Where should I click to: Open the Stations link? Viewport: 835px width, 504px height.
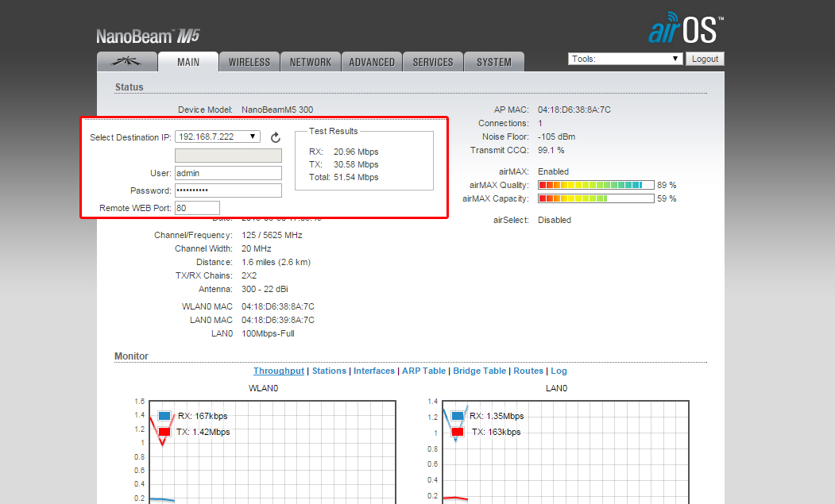[329, 371]
